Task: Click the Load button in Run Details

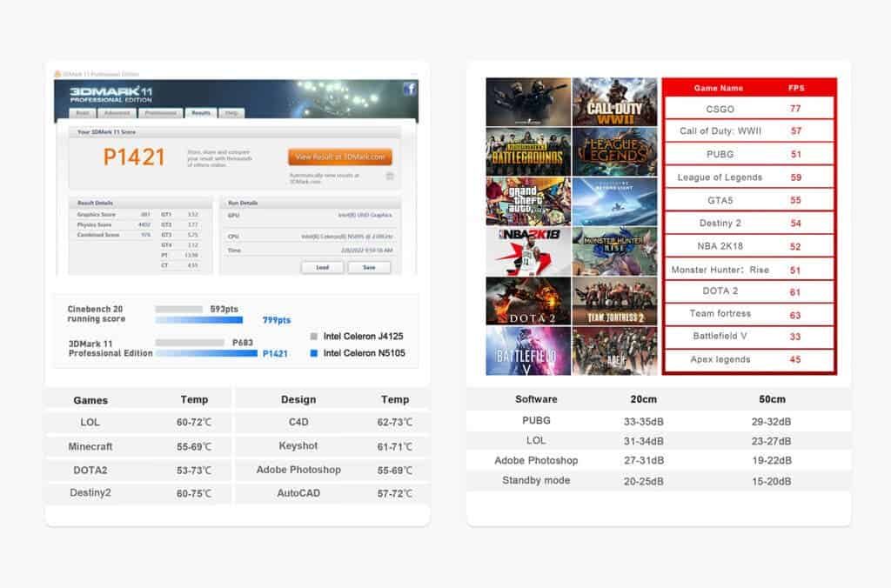Action: tap(322, 268)
